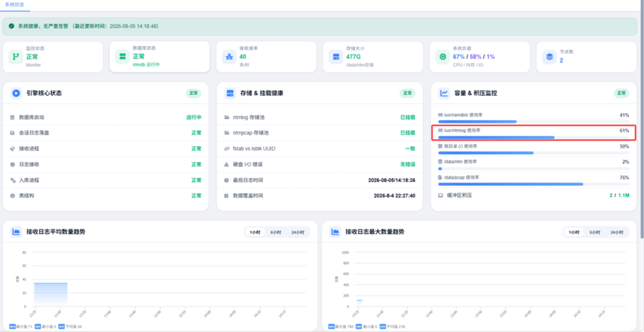Click 一致 status for fstab vs lsblk UUID
This screenshot has width=644, height=332.
pos(410,148)
